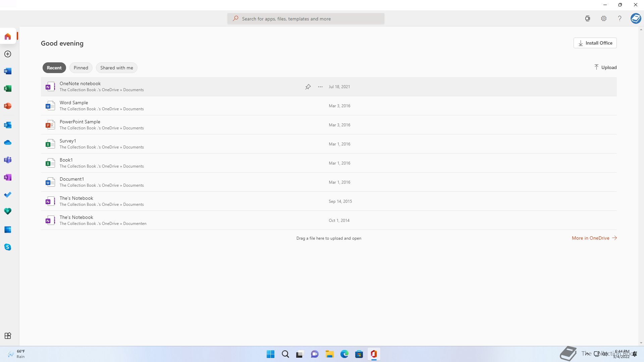Click the vertical scrollbar down arrow
644x362 pixels.
pyautogui.click(x=641, y=343)
